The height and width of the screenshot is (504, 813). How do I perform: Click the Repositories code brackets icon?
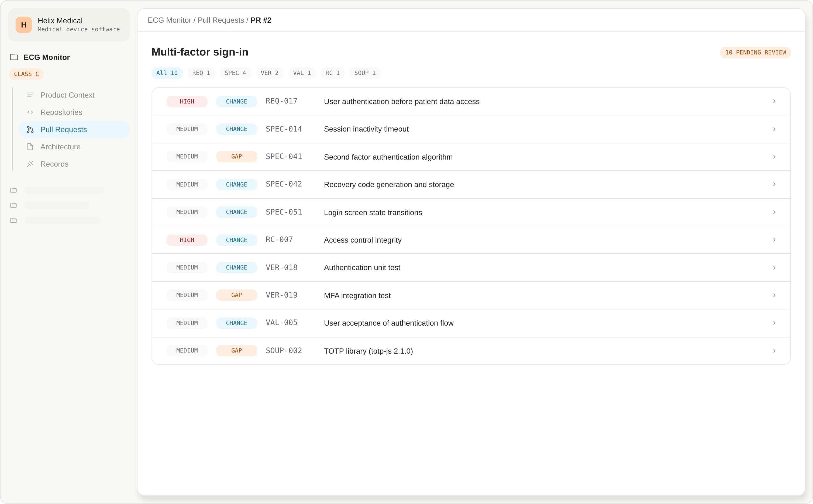click(x=30, y=112)
